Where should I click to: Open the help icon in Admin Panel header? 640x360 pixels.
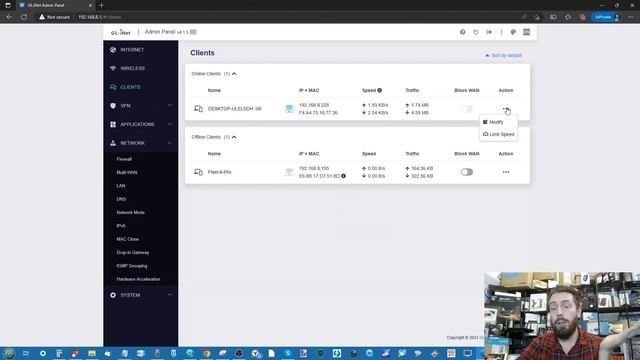coord(462,32)
